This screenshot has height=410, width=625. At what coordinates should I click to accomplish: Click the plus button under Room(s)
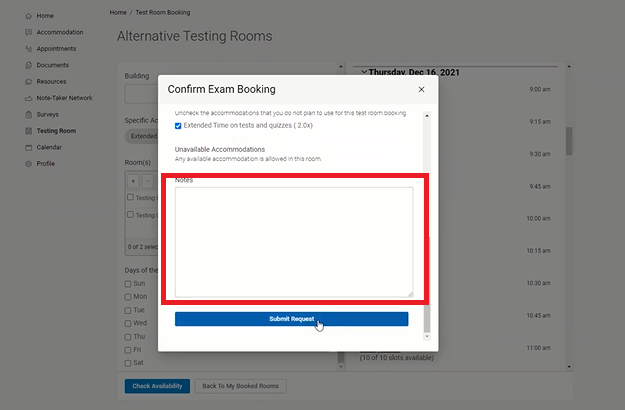point(133,181)
